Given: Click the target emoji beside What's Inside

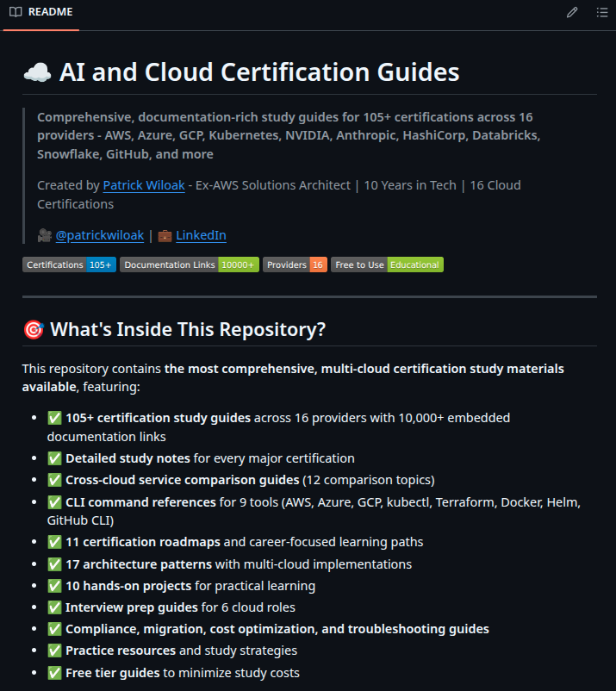Looking at the screenshot, I should click(x=34, y=330).
